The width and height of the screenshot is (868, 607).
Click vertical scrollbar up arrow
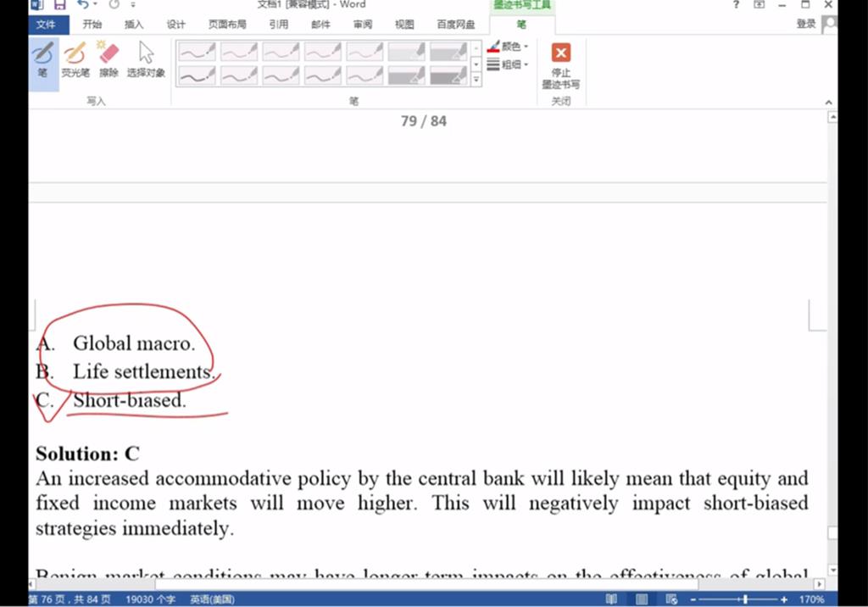pyautogui.click(x=832, y=117)
